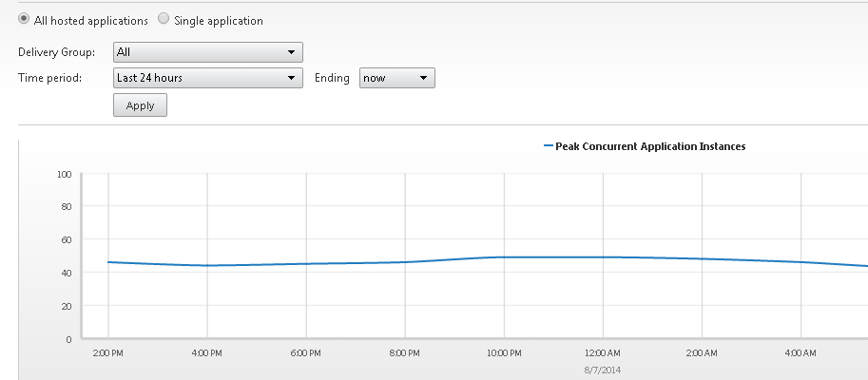Click the 10:00 PM x-axis time label

coord(504,354)
